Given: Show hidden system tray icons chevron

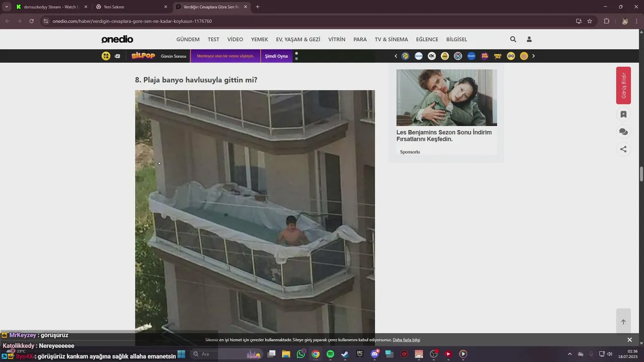Looking at the screenshot, I should [x=570, y=354].
